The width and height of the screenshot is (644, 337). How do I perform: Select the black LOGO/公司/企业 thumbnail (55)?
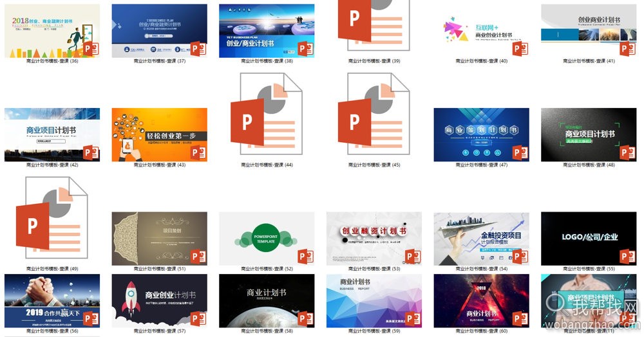[x=589, y=239]
